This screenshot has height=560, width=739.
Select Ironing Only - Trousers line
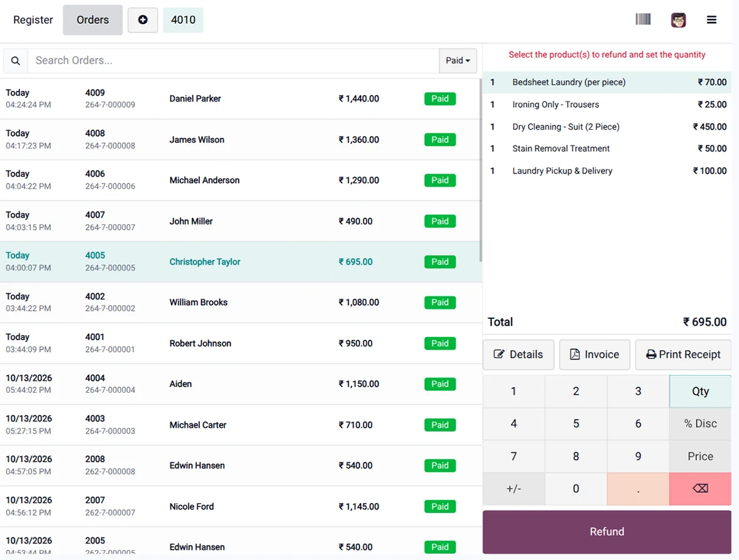pyautogui.click(x=607, y=105)
